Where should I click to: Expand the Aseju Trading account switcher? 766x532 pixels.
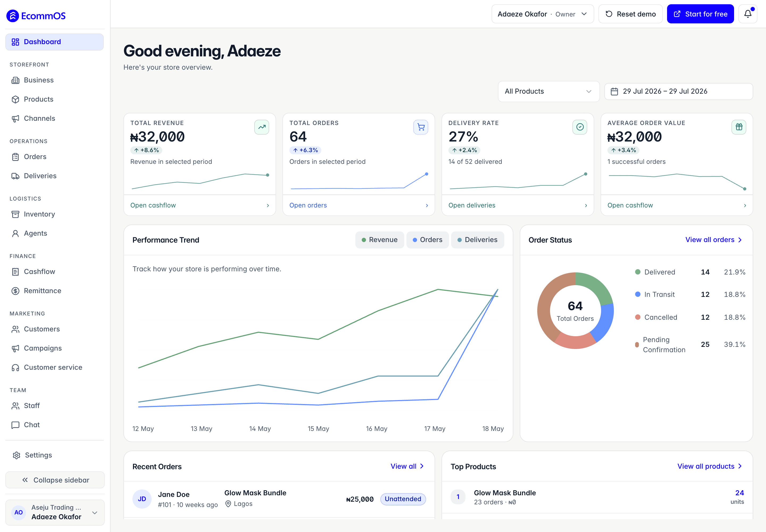(55, 512)
